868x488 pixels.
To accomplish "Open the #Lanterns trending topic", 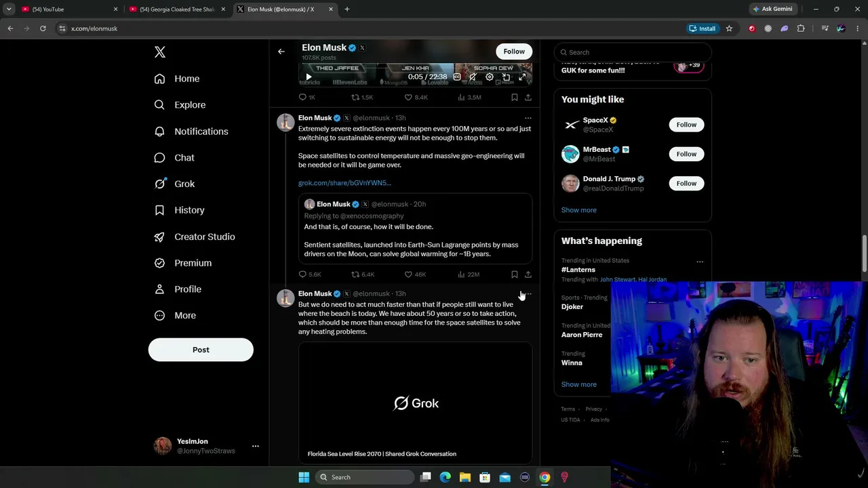I will coord(578,270).
